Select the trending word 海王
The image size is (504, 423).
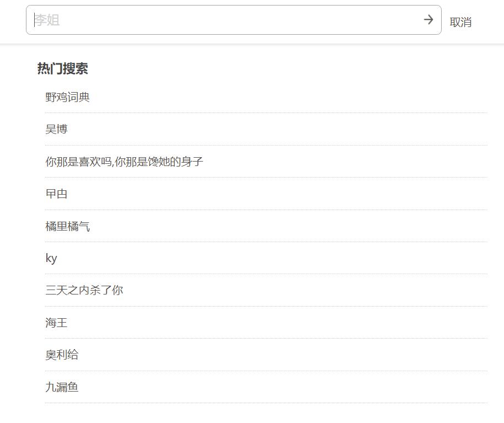56,323
